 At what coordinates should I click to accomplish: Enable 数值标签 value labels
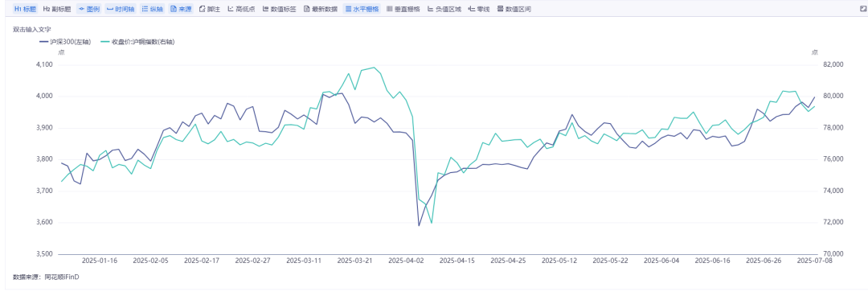point(280,10)
